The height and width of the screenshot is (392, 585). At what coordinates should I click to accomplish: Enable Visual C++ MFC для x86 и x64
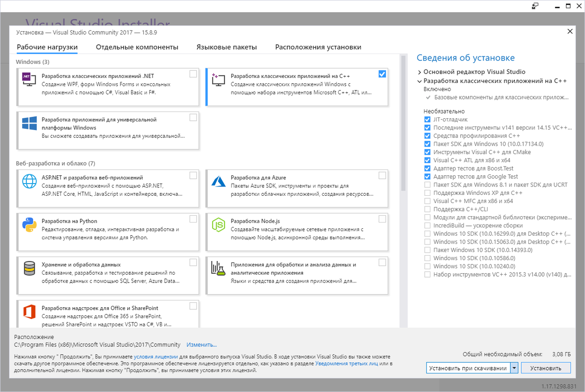coord(428,201)
